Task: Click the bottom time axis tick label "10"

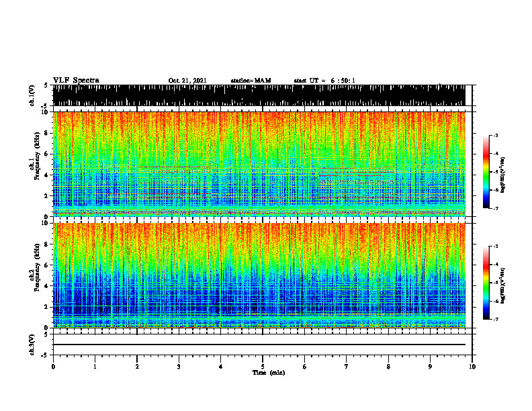Action: [x=472, y=367]
